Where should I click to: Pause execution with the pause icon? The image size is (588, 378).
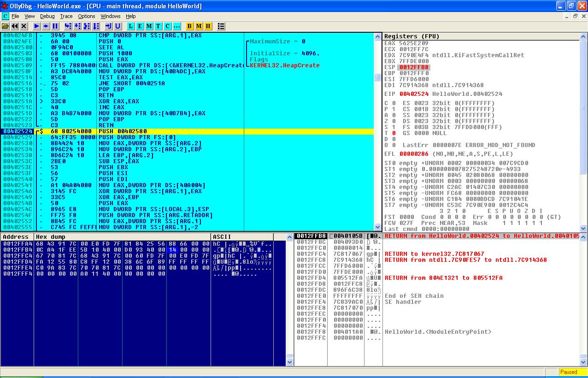[x=55, y=26]
